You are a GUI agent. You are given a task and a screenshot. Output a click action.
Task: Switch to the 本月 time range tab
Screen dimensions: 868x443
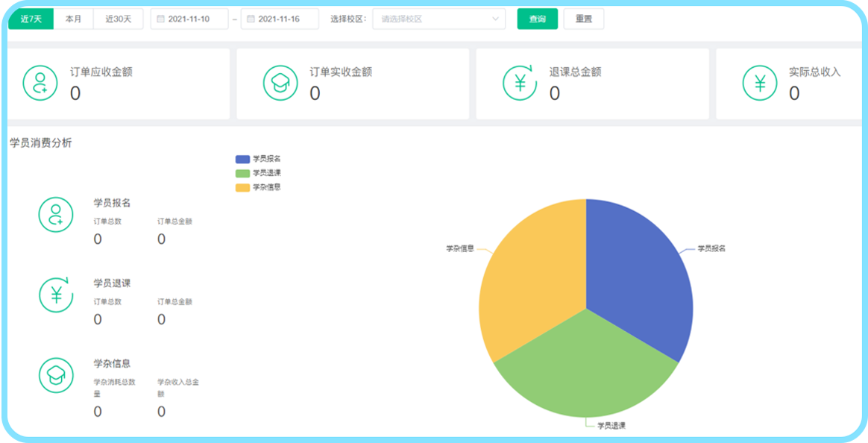coord(73,19)
